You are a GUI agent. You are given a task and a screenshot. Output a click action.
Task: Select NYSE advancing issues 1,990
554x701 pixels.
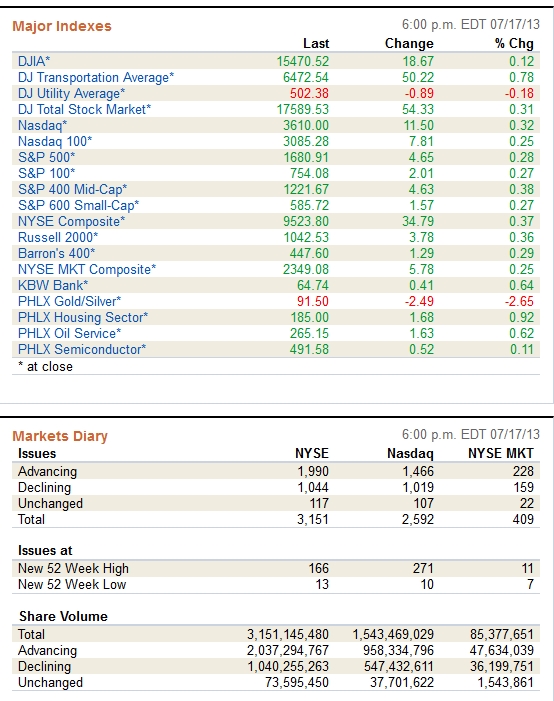click(313, 471)
